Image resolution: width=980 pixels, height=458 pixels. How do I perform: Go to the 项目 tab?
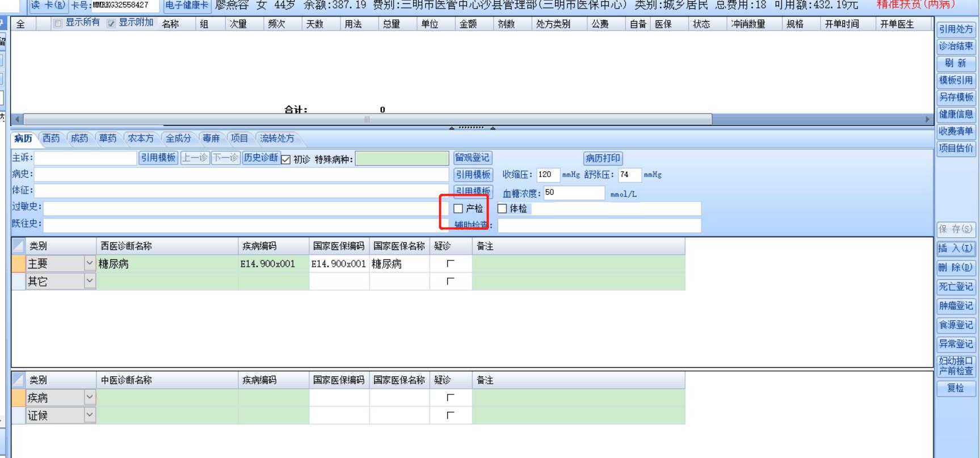(239, 138)
